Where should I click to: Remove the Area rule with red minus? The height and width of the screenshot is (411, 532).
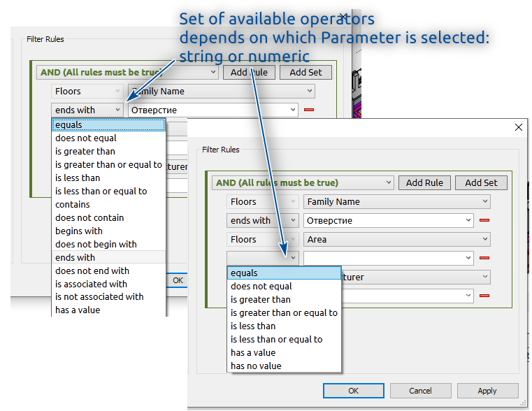(484, 258)
